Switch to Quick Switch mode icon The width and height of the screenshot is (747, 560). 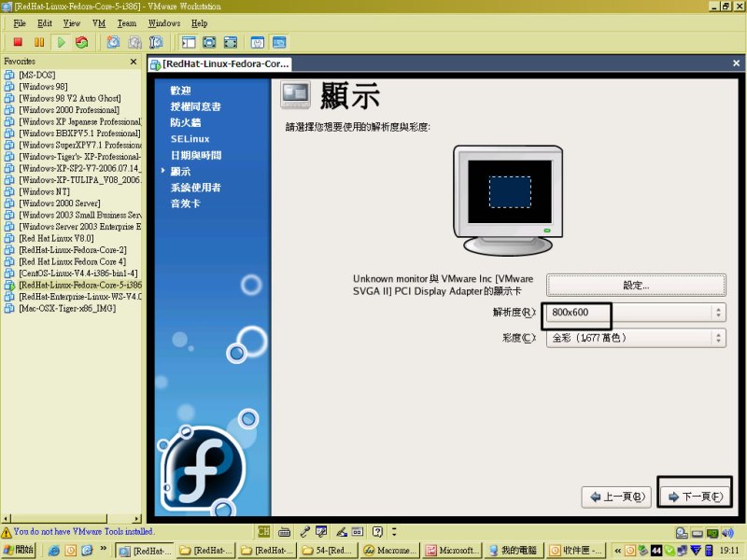(209, 42)
